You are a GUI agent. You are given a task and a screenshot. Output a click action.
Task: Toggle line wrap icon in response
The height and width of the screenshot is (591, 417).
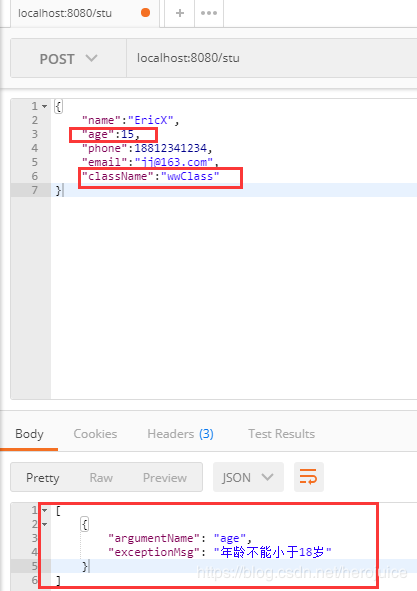pos(308,477)
